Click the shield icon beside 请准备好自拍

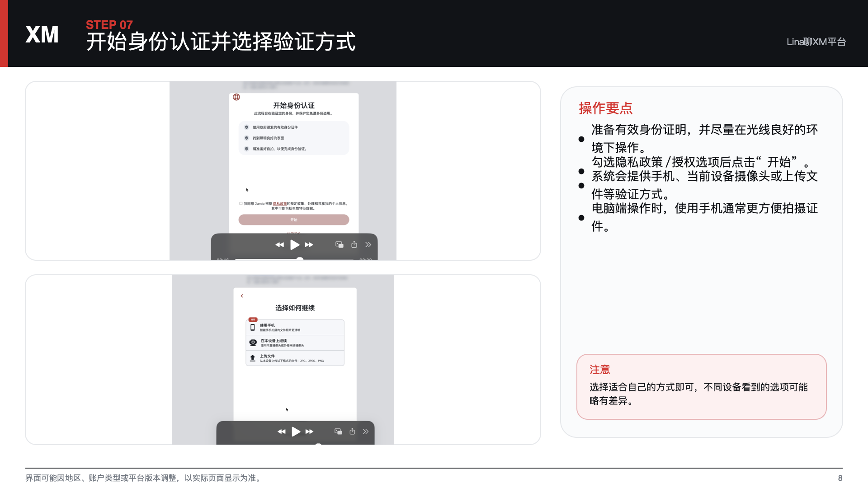(246, 149)
